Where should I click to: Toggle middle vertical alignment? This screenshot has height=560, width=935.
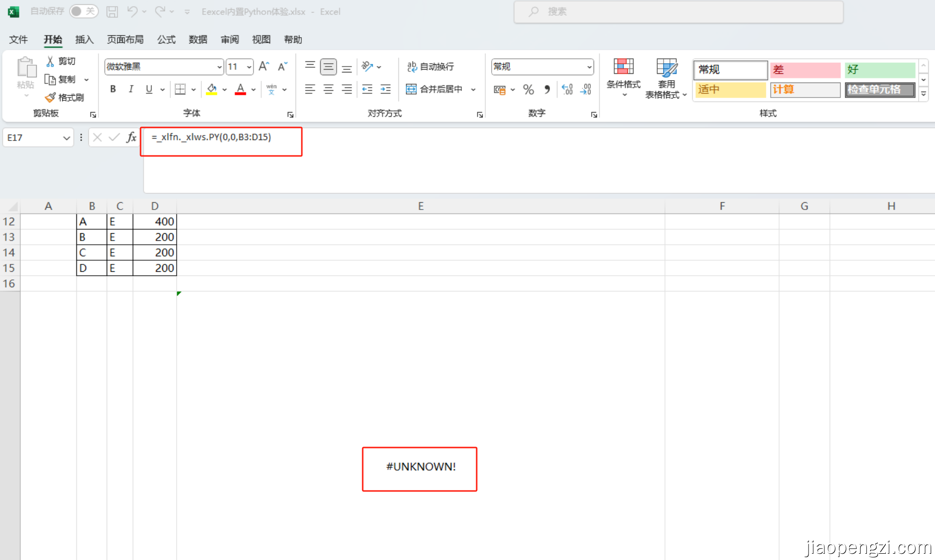(328, 67)
